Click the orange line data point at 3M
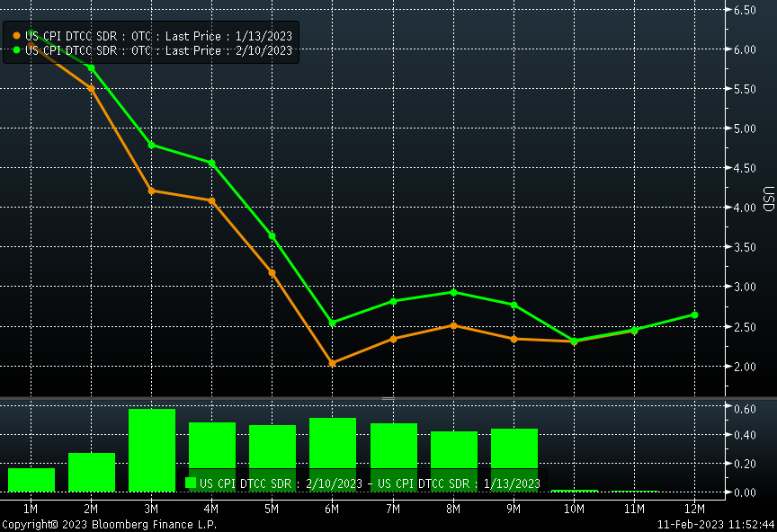 (x=151, y=191)
